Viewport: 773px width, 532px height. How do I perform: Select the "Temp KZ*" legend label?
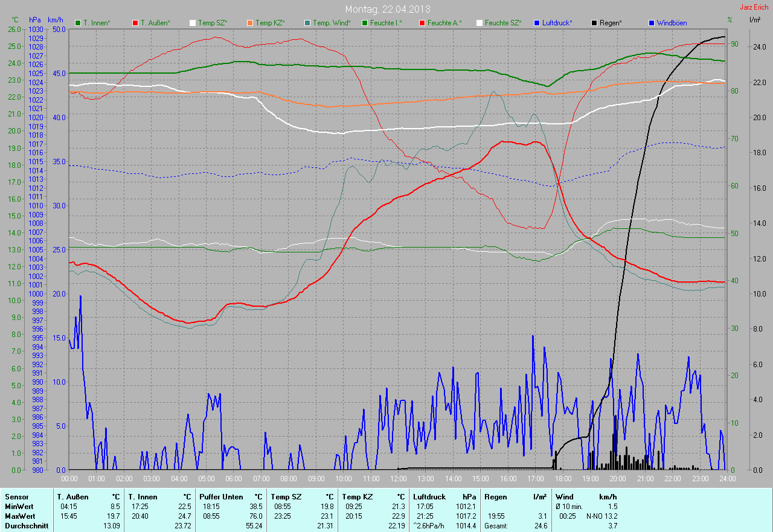click(x=270, y=23)
